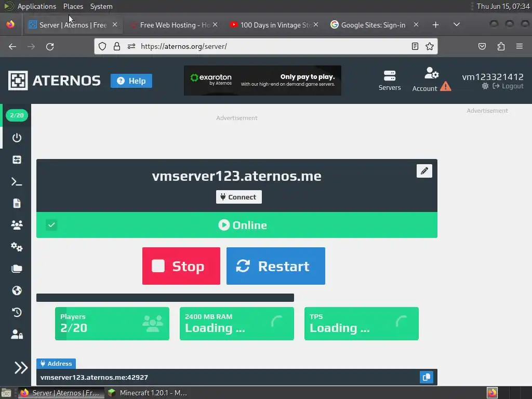Image resolution: width=532 pixels, height=399 pixels.
Task: Open the Players 2/20 card
Action: [112, 324]
